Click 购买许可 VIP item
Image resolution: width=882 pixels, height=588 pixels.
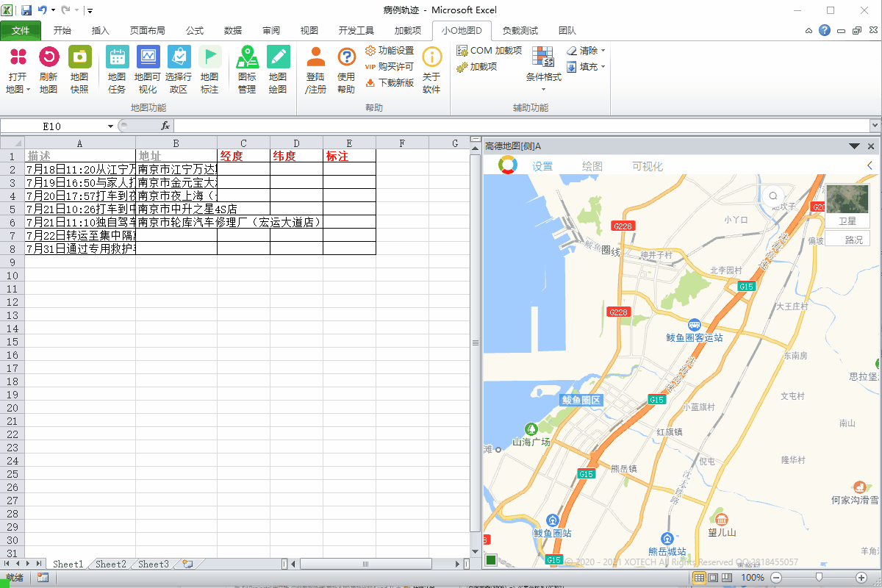coord(390,67)
